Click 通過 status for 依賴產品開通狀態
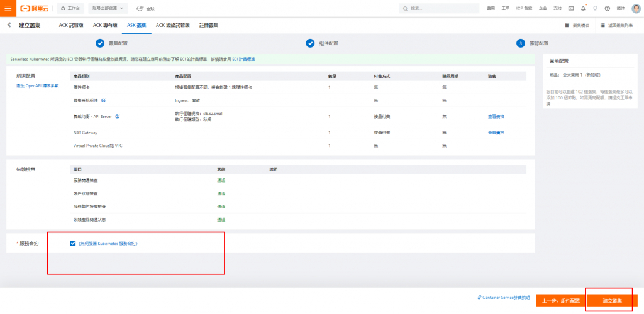 point(221,220)
